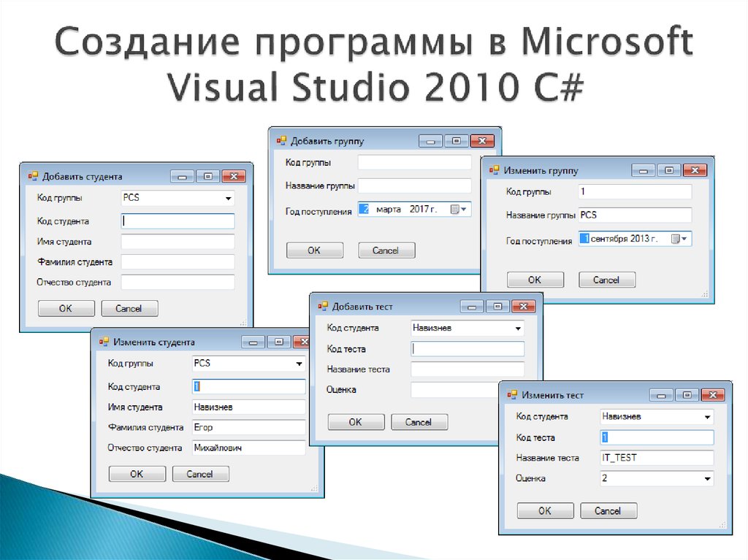Focus Отчество студента field in Добавить студента
Image resolution: width=748 pixels, height=560 pixels.
(x=178, y=283)
